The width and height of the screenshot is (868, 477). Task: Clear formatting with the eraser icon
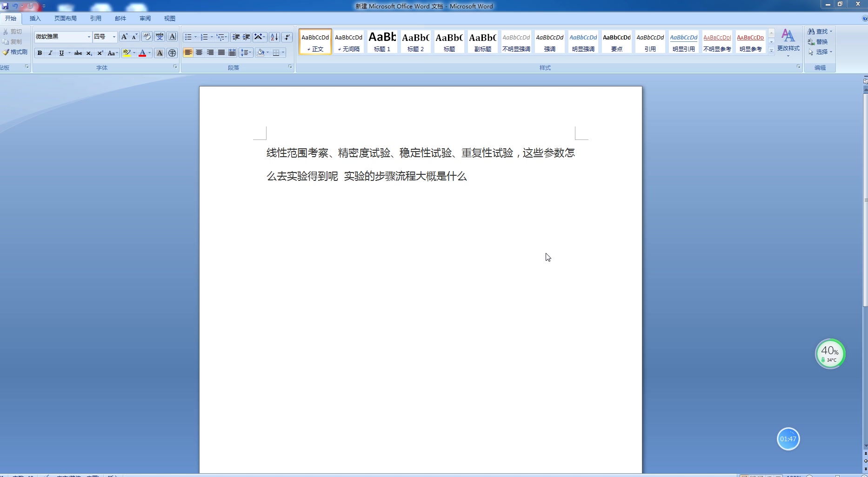[147, 37]
